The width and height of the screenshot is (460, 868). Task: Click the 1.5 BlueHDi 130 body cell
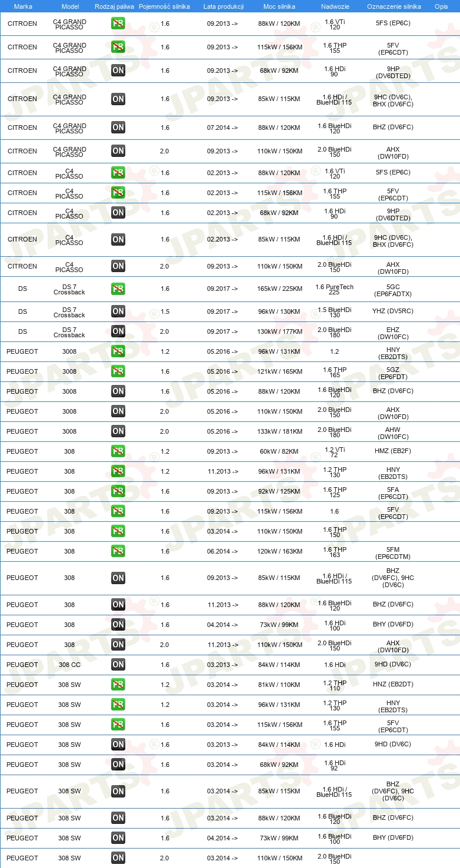pos(335,311)
